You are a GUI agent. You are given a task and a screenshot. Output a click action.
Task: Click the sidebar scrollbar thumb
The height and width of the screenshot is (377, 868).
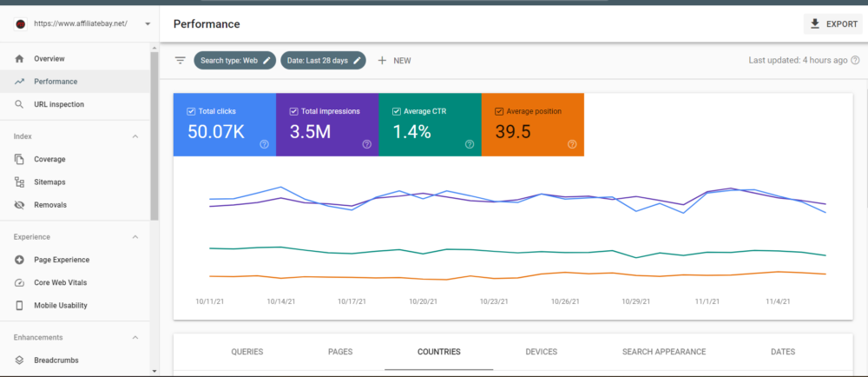coord(155,136)
